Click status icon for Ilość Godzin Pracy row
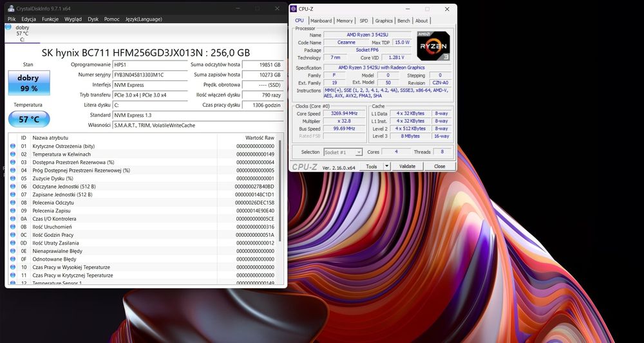 (13, 235)
